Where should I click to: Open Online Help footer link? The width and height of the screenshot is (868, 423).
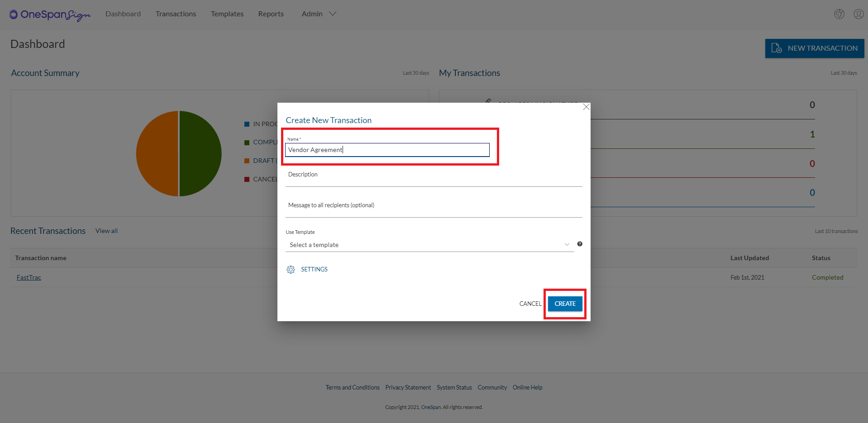coord(528,388)
